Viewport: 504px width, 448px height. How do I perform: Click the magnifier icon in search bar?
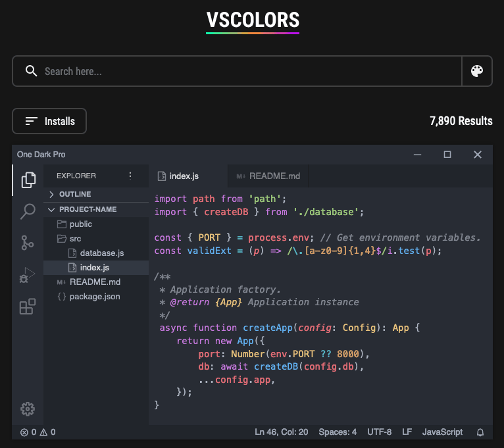(31, 71)
